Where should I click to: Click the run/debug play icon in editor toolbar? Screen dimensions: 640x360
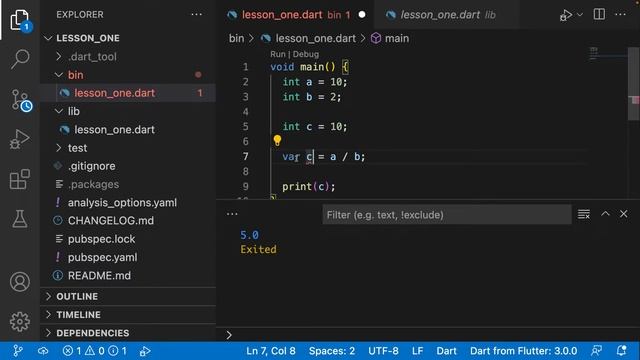point(566,15)
